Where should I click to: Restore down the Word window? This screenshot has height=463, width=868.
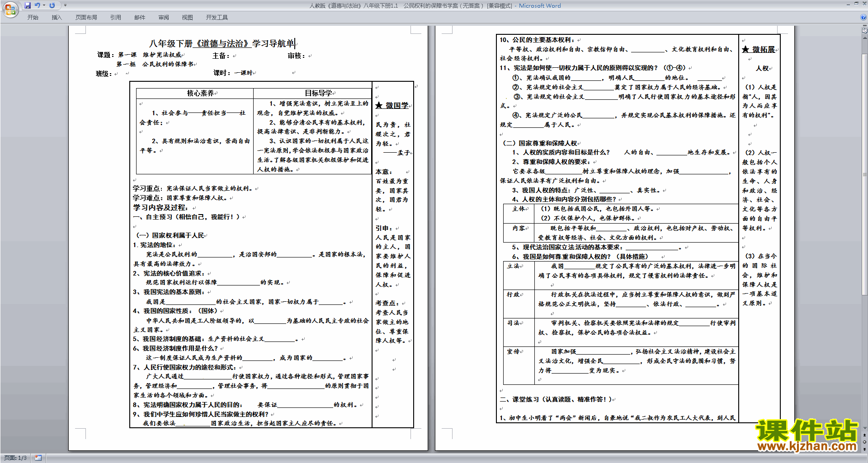[856, 4]
